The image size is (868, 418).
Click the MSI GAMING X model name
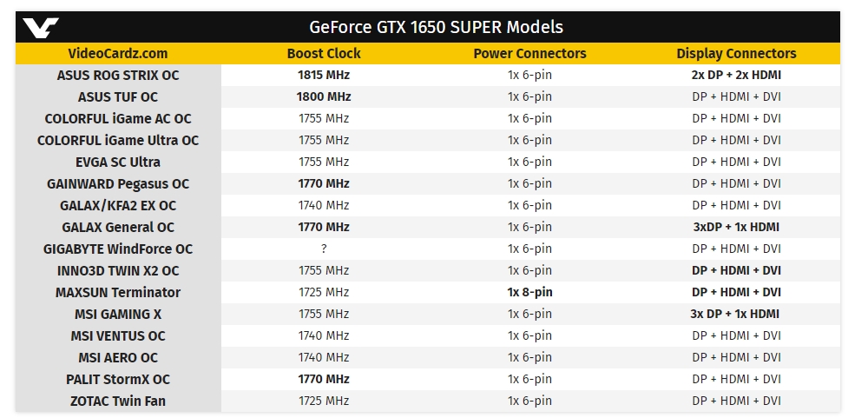[x=118, y=315]
